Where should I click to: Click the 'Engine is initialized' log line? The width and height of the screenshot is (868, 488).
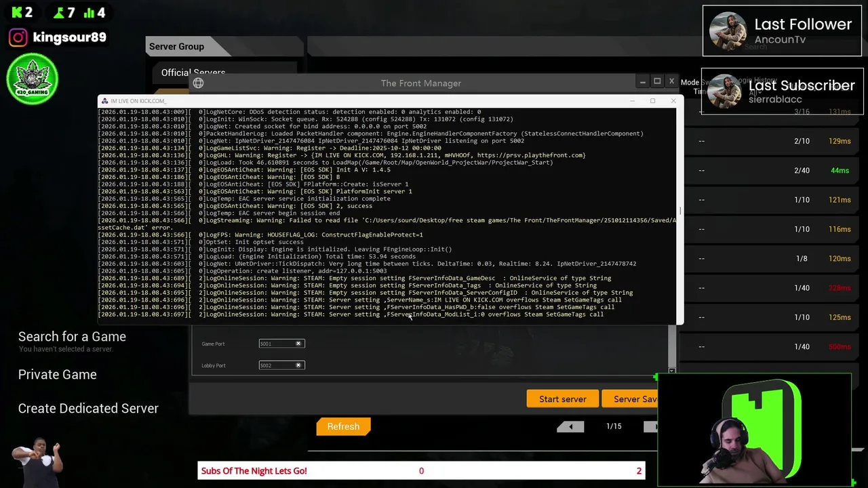(275, 249)
